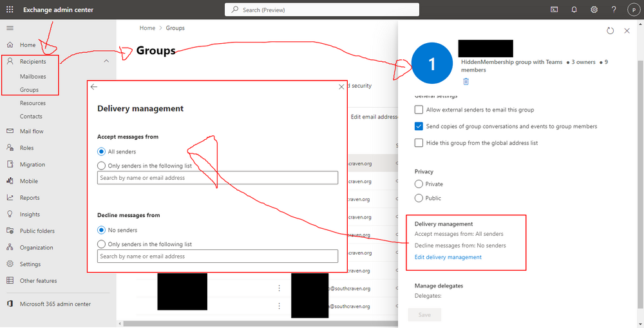Image resolution: width=644 pixels, height=328 pixels.
Task: Click search magnifier in top bar
Action: pyautogui.click(x=235, y=10)
